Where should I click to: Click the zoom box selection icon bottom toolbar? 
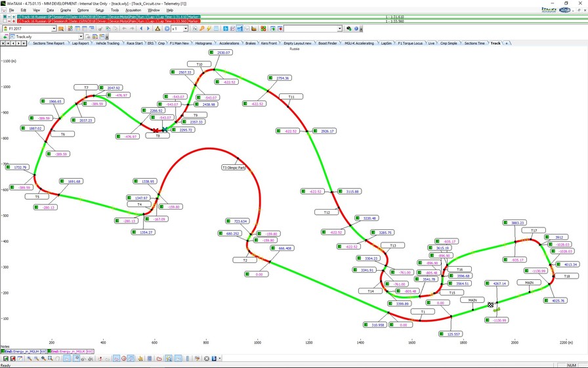pyautogui.click(x=51, y=359)
